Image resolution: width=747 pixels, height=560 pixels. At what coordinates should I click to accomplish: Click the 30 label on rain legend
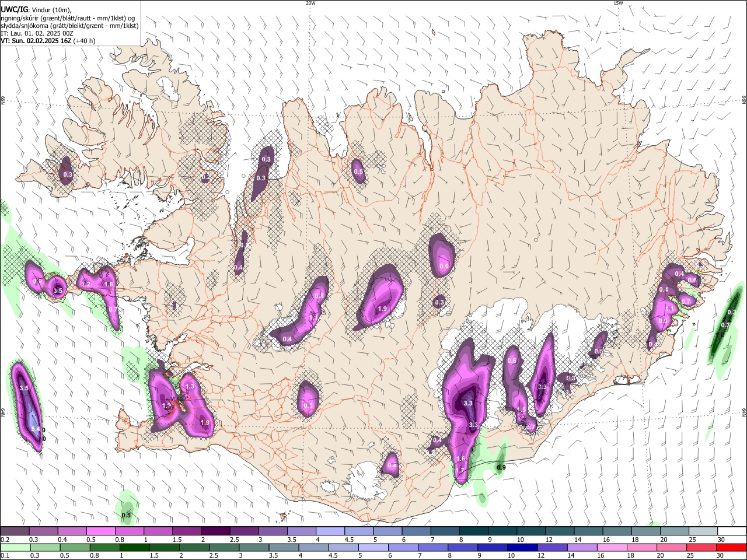(719, 556)
